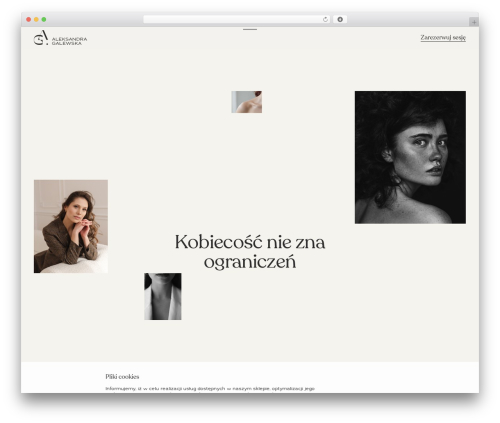
Task: Click the red close window button
Action: click(x=29, y=20)
